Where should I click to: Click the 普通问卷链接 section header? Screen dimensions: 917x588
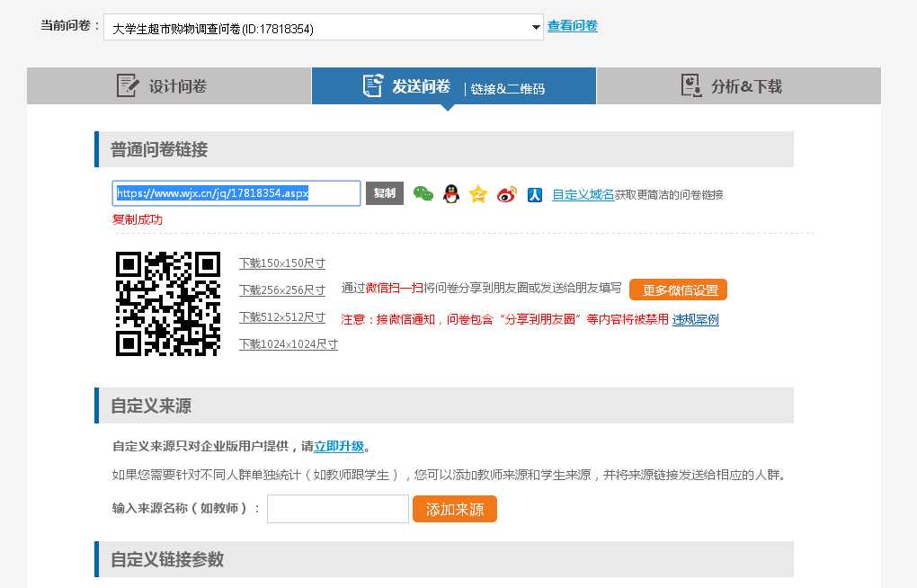[x=444, y=149]
